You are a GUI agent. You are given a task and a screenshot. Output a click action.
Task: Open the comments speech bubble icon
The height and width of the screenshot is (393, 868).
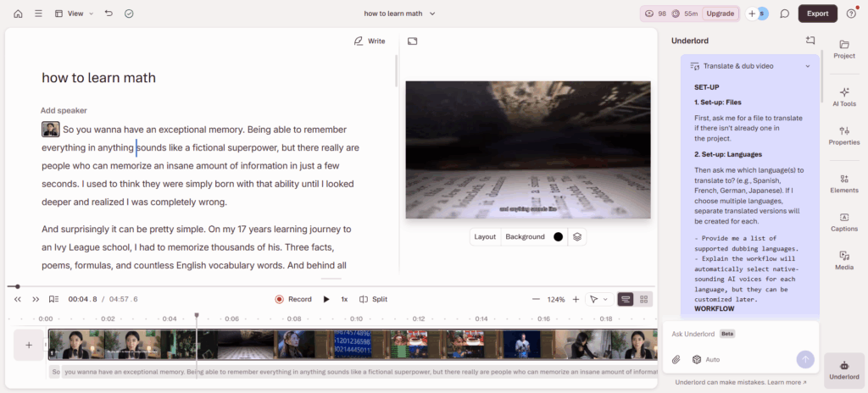point(784,14)
